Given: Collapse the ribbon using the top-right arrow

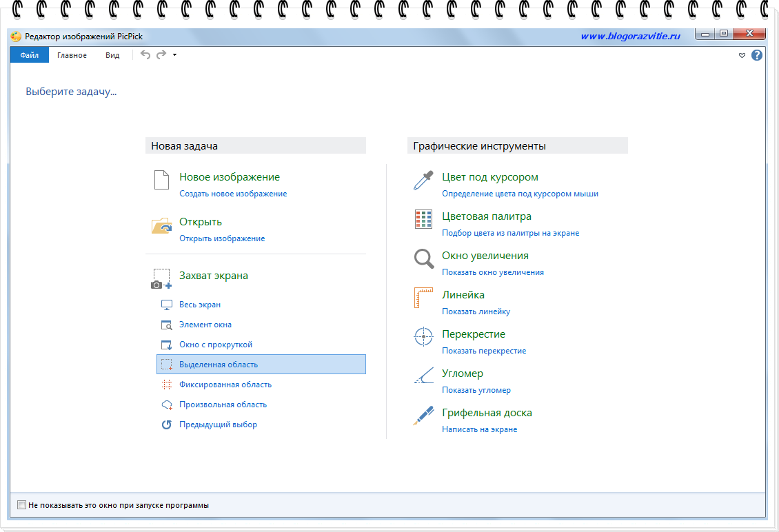Looking at the screenshot, I should coord(742,55).
